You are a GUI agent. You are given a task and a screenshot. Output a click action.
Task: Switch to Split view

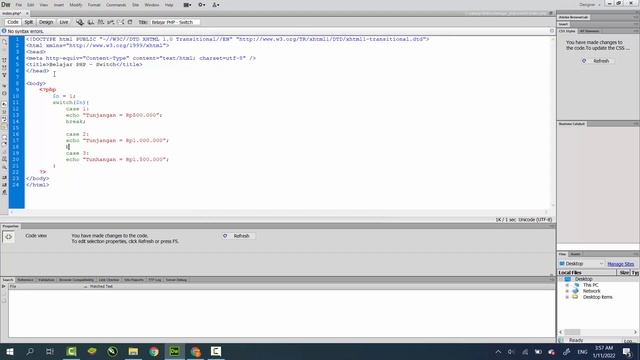click(x=29, y=22)
